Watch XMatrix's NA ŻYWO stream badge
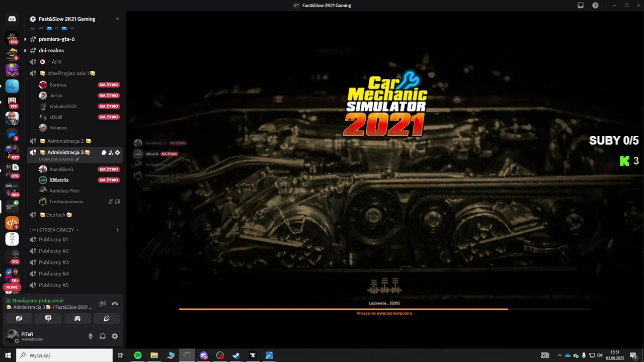This screenshot has height=362, width=644. click(x=109, y=180)
